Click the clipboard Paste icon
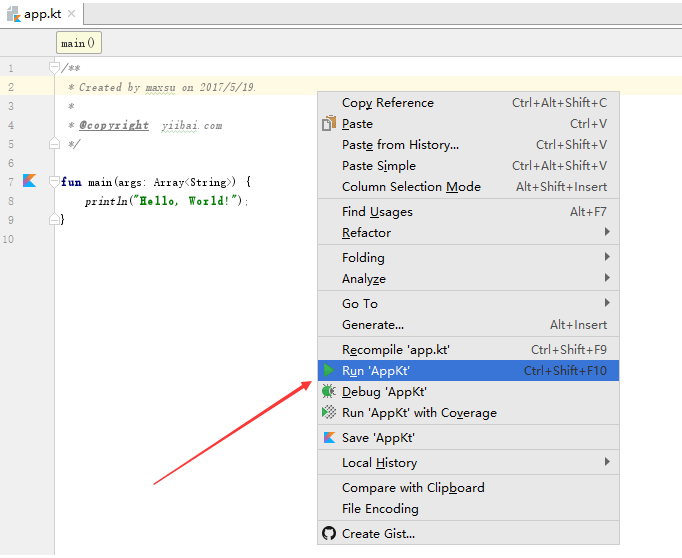 coord(329,124)
